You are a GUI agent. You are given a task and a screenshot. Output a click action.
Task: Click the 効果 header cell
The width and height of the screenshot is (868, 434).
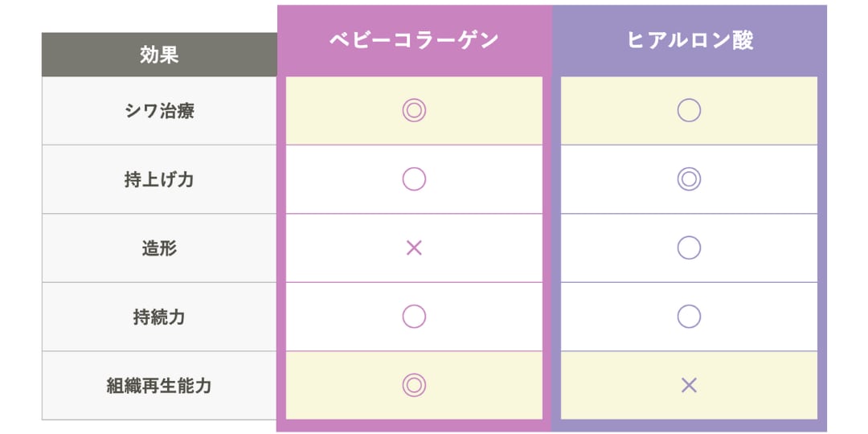pos(159,55)
